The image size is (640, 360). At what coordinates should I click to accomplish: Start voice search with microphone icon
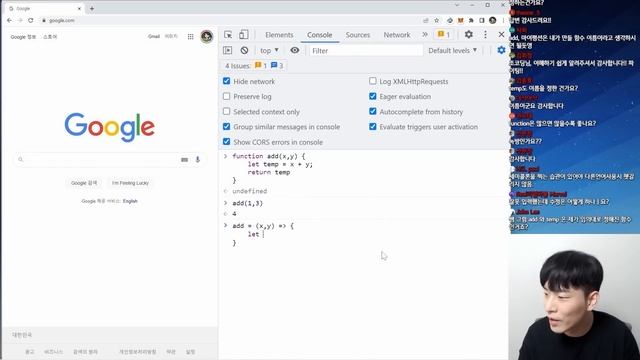point(198,160)
